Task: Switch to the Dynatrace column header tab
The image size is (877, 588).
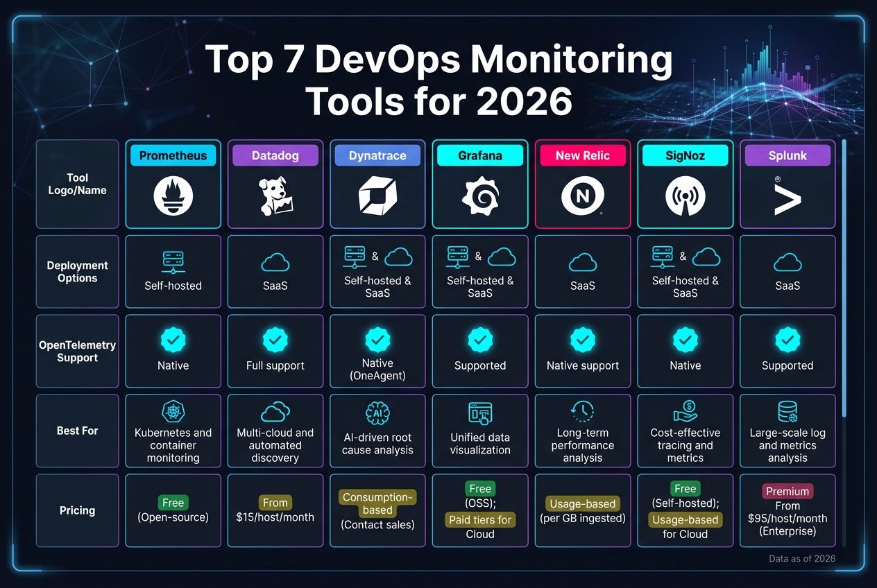Action: click(x=377, y=155)
